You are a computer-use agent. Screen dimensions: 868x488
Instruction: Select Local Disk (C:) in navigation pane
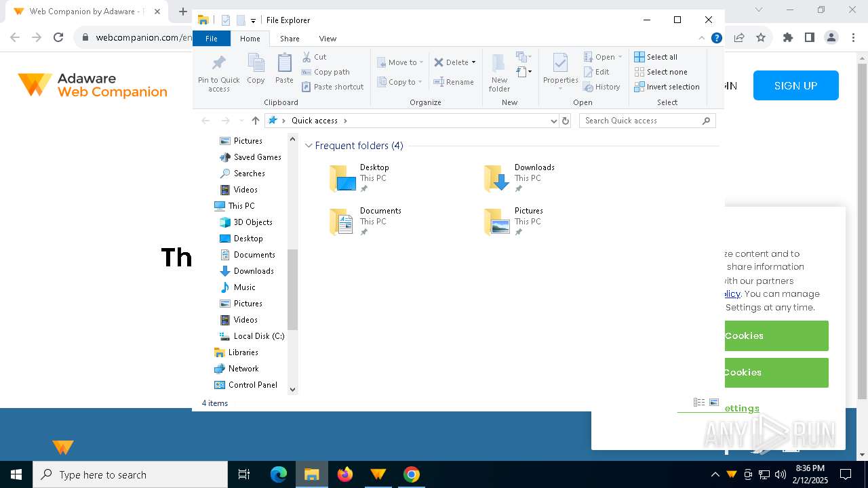pyautogui.click(x=252, y=336)
